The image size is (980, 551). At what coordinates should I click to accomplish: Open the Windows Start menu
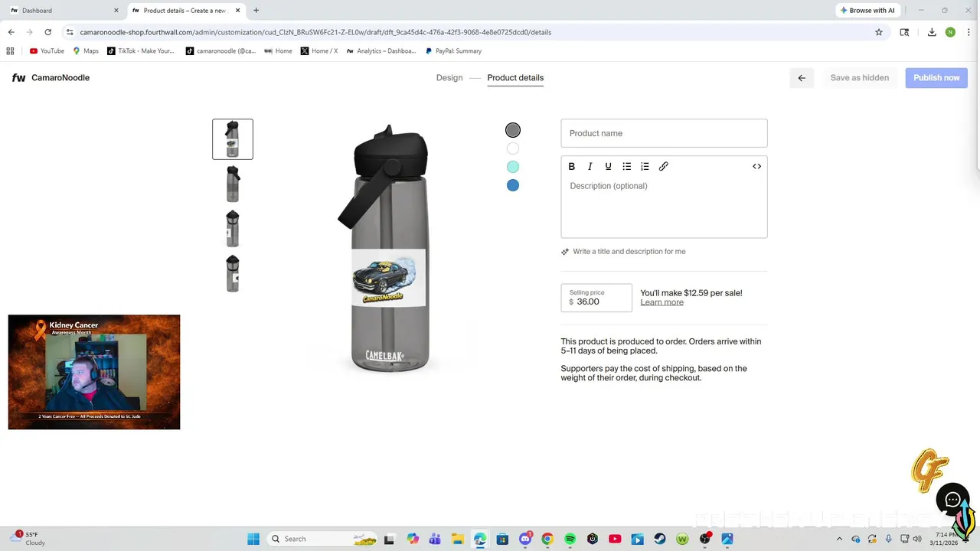click(253, 539)
